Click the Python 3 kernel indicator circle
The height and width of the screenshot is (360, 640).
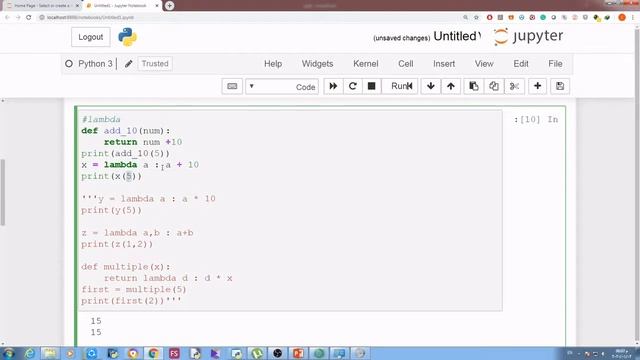tap(69, 64)
